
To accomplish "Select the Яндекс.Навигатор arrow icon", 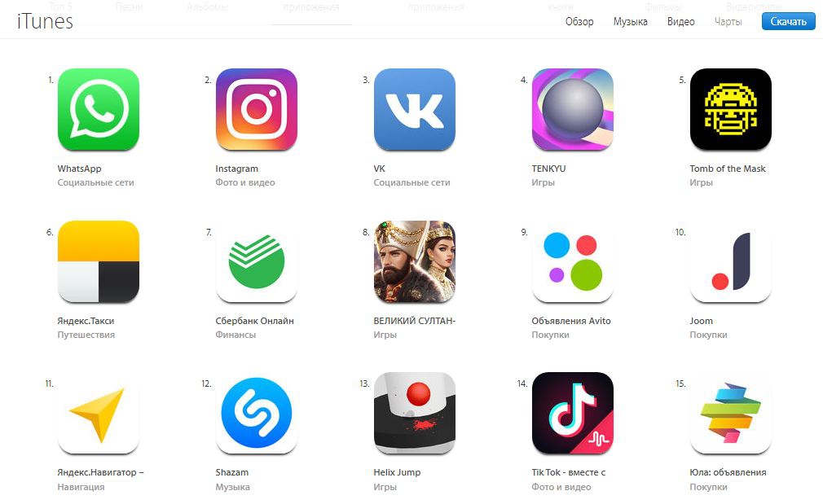I will pyautogui.click(x=98, y=413).
